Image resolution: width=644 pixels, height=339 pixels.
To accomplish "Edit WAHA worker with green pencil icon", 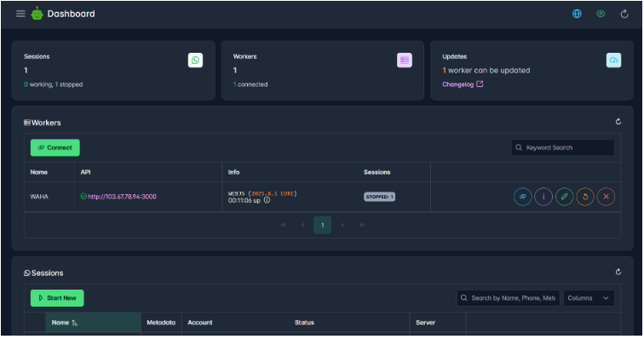I will [x=564, y=197].
